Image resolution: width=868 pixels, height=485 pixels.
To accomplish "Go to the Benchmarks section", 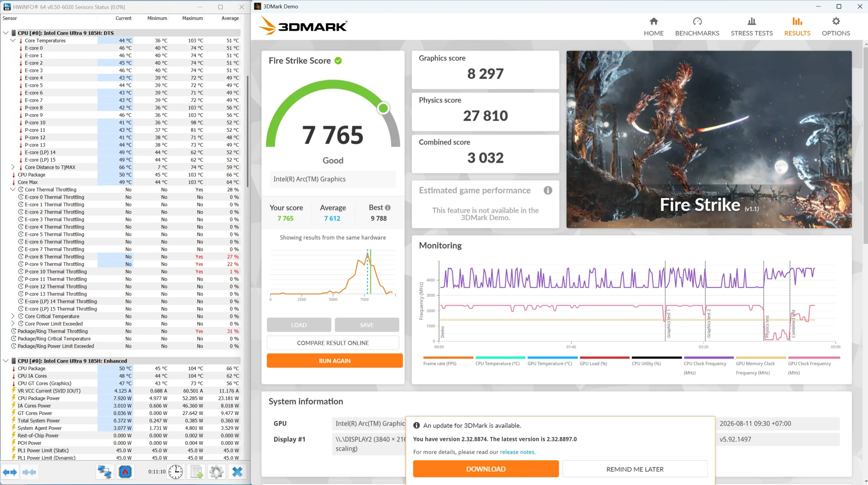I will (x=697, y=27).
